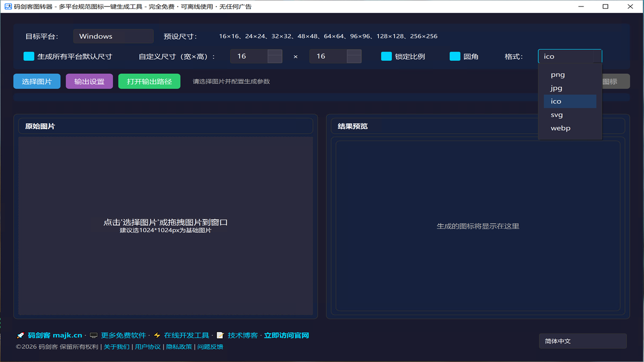Click the rocket icon in the footer
644x362 pixels.
20,335
